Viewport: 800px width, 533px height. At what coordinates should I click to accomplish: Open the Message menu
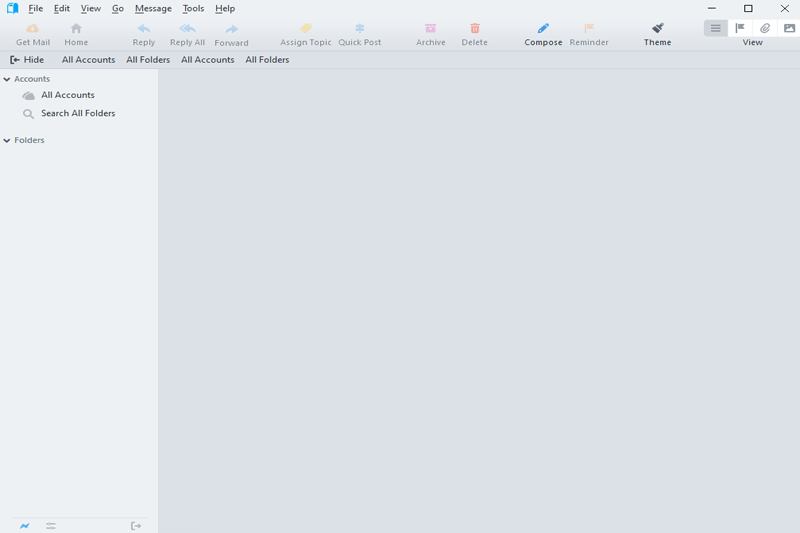153,8
